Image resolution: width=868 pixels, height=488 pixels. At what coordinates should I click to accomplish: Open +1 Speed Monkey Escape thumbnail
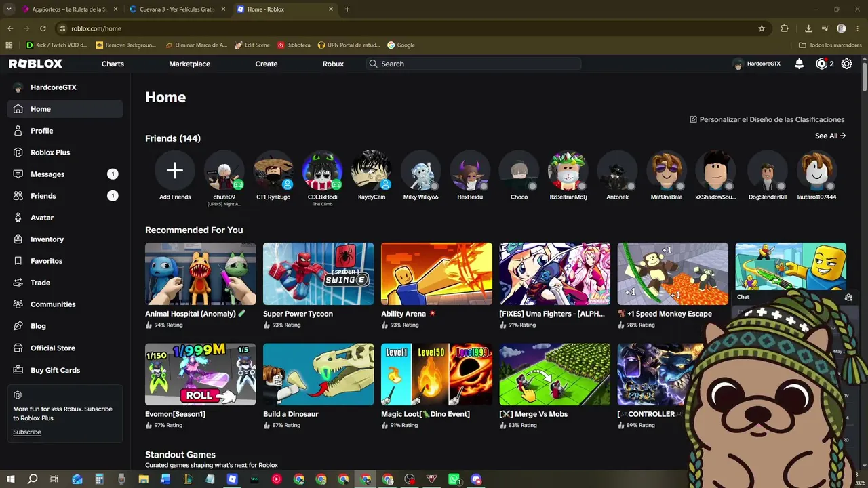673,274
